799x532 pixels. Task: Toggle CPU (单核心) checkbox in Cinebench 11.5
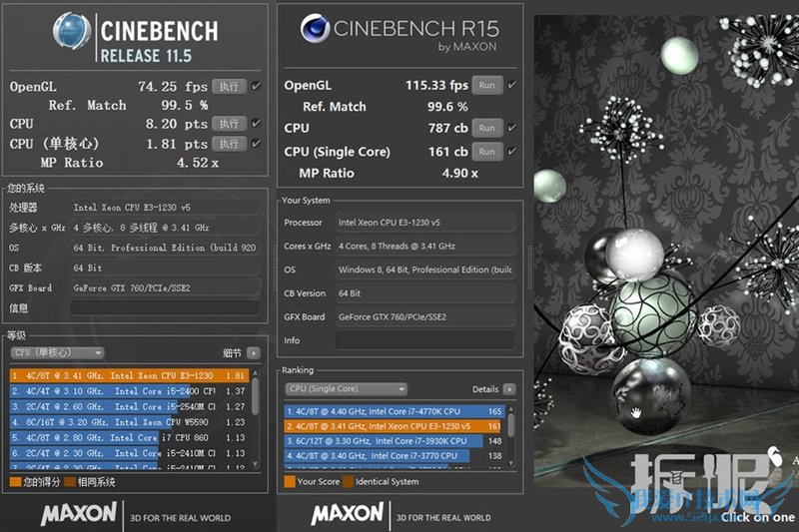pyautogui.click(x=256, y=144)
